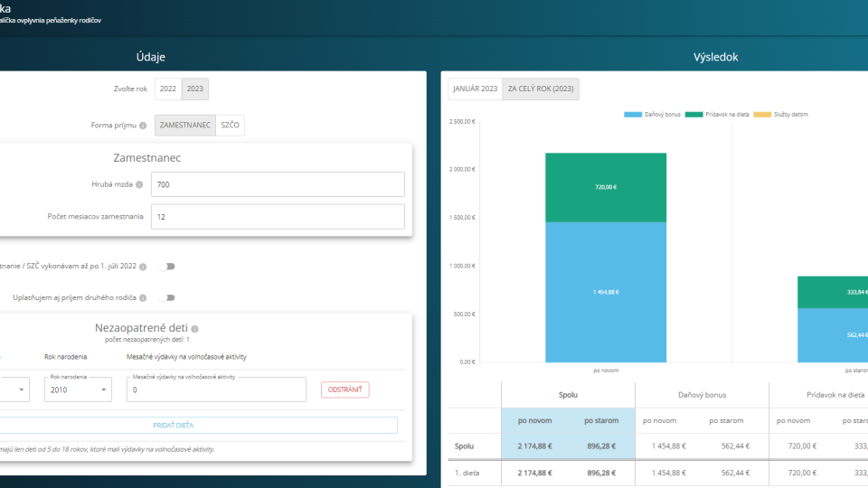Select year 2022
The width and height of the screenshot is (868, 488).
(168, 89)
